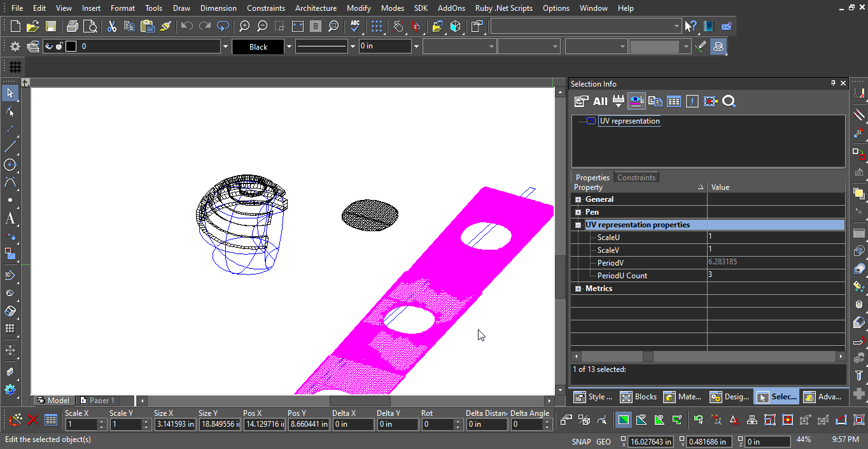The height and width of the screenshot is (449, 868).
Task: Open the context help pointer icon
Action: (x=691, y=26)
